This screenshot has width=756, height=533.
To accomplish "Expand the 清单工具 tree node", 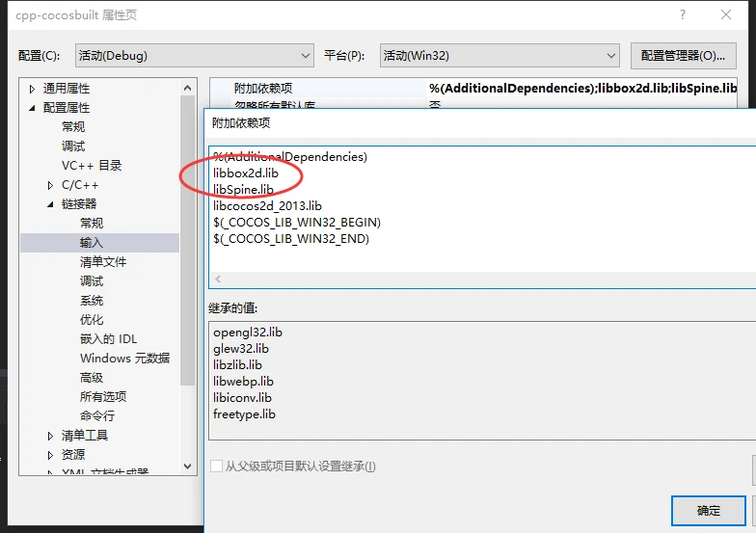I will click(50, 436).
